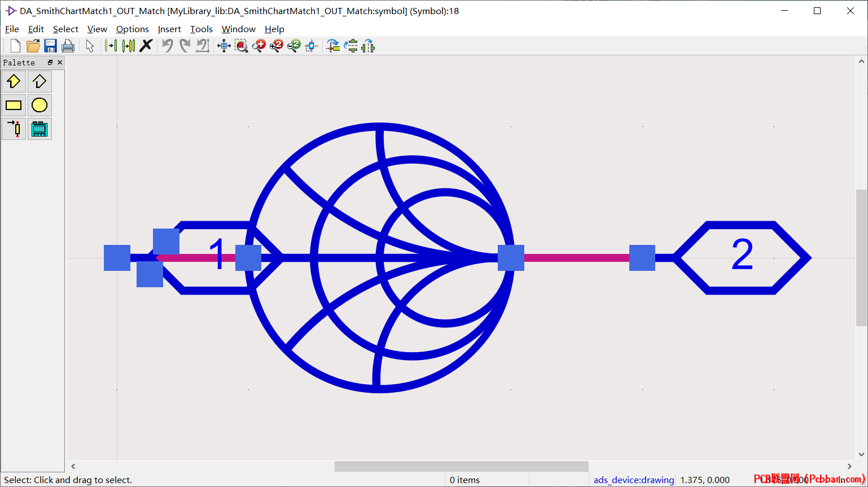868x487 pixels.
Task: Click the zoom-in-to-point icon with plus
Action: (259, 46)
